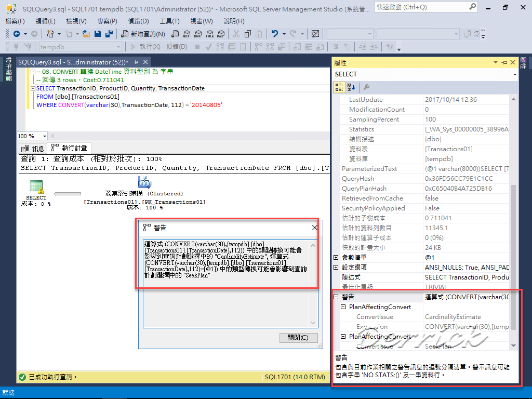Screen dimensions: 532x399
Task: Select the Copy icon on the toolbar
Action: tap(248, 33)
